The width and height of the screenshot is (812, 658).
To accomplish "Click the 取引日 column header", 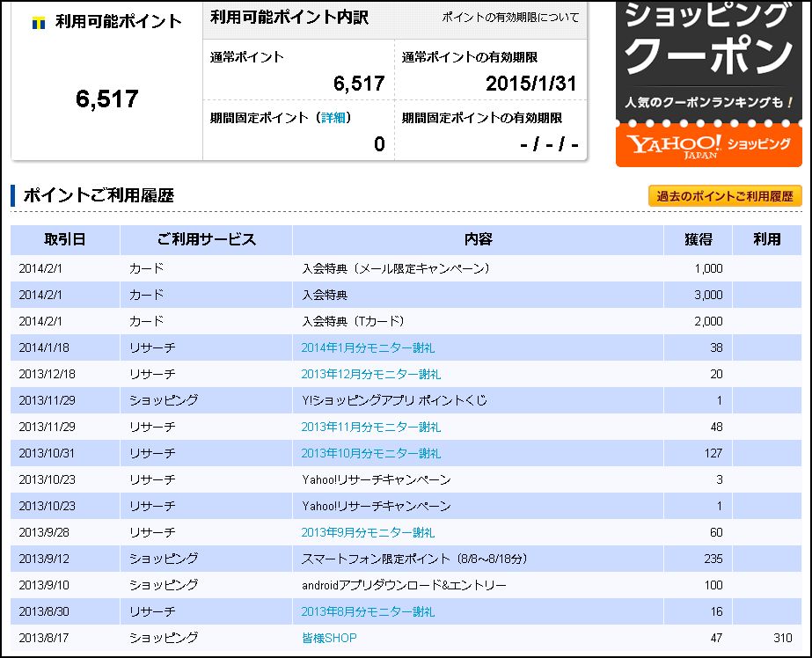I will pos(65,239).
